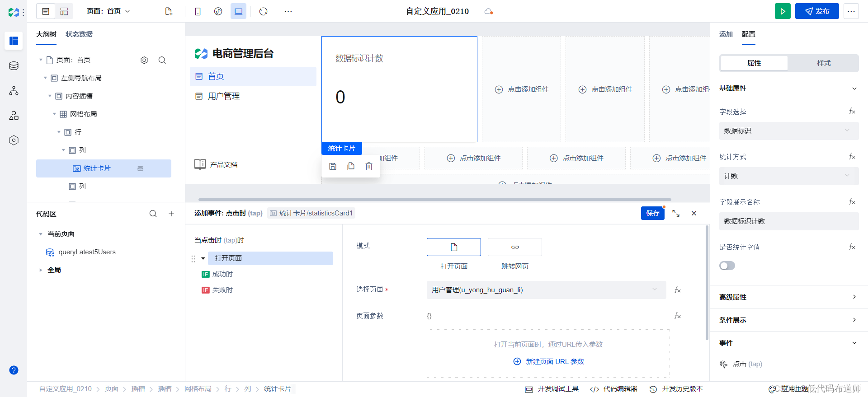868x397 pixels.
Task: Save the event with 保存 button
Action: tap(653, 213)
